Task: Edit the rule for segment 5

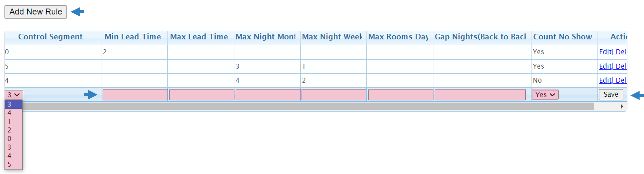Action: (x=605, y=66)
